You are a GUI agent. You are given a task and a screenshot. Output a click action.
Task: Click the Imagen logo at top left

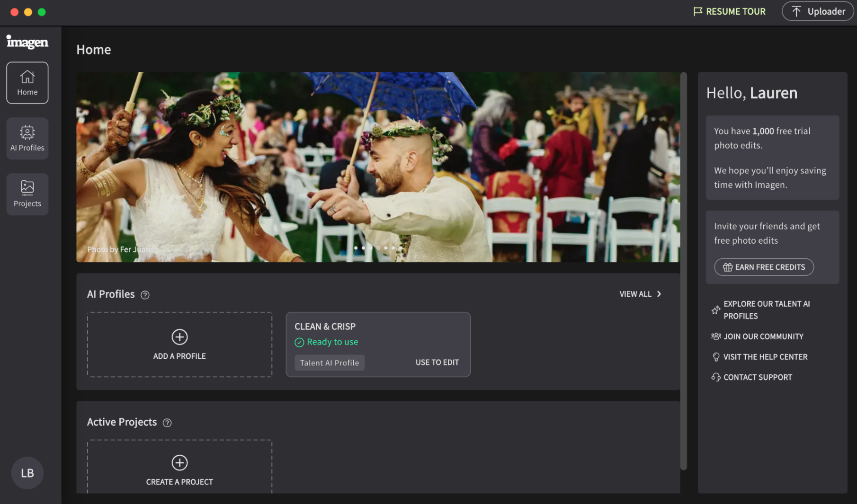[27, 42]
